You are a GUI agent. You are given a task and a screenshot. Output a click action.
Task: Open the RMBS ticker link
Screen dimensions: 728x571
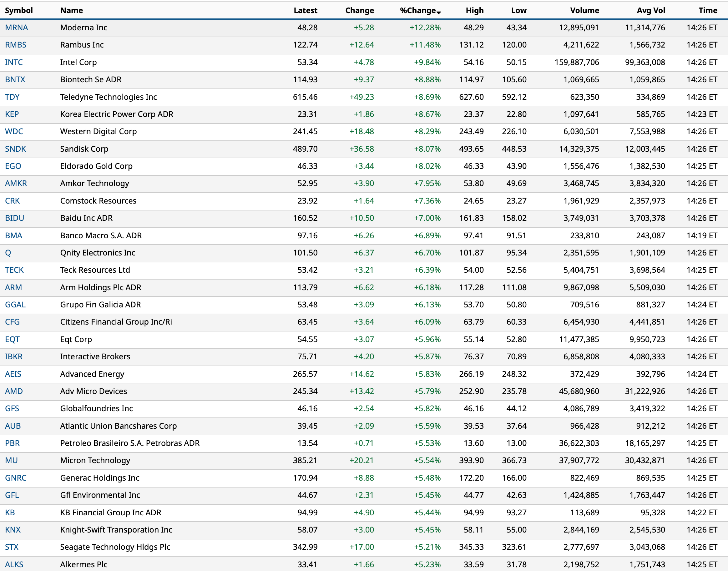[x=16, y=45]
